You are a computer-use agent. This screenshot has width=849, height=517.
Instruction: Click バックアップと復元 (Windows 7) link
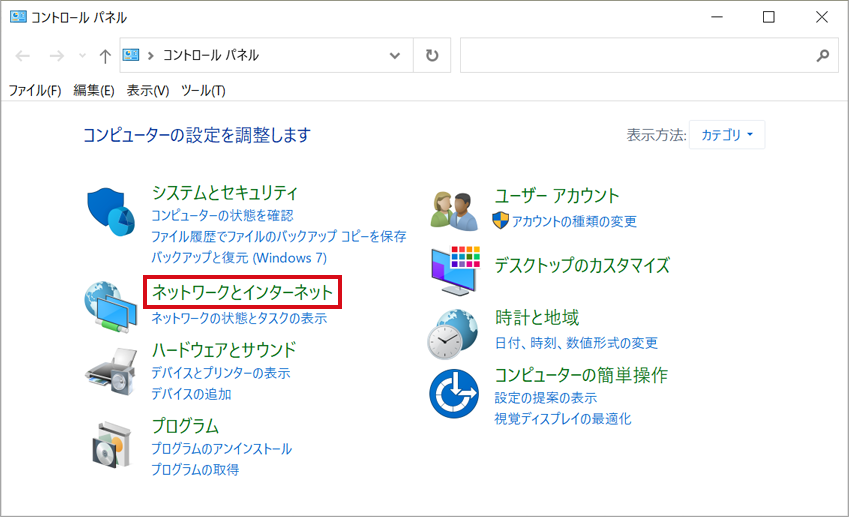click(x=239, y=258)
